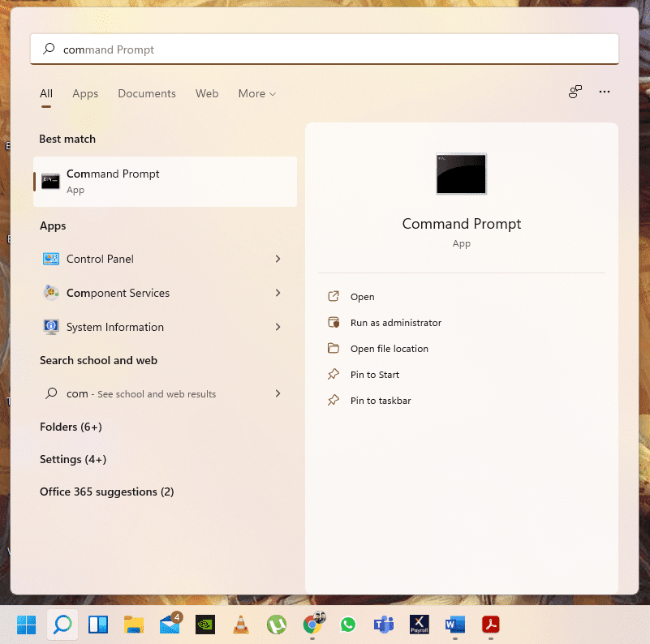Pin Command Prompt to taskbar
Screen dimensions: 650x644
(379, 400)
